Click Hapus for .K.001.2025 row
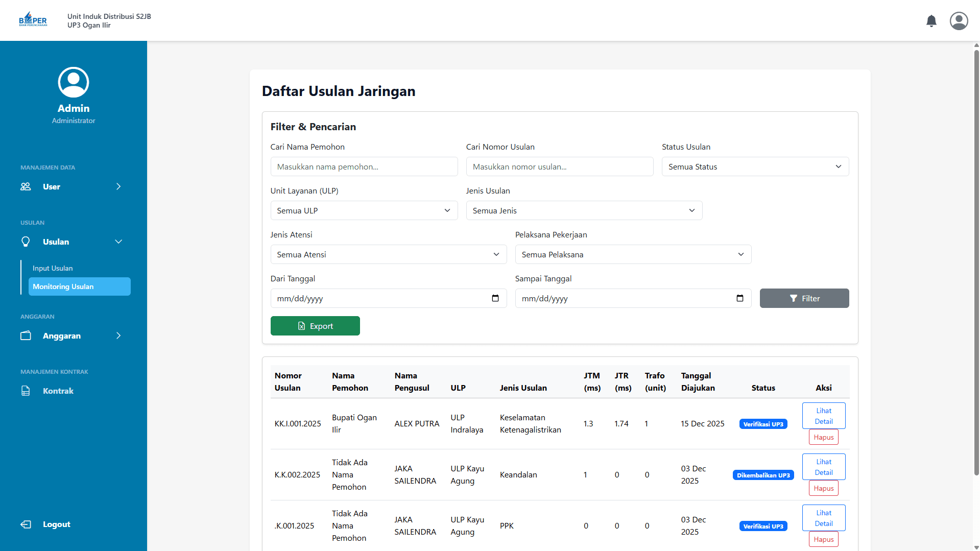980x551 pixels. pyautogui.click(x=824, y=539)
